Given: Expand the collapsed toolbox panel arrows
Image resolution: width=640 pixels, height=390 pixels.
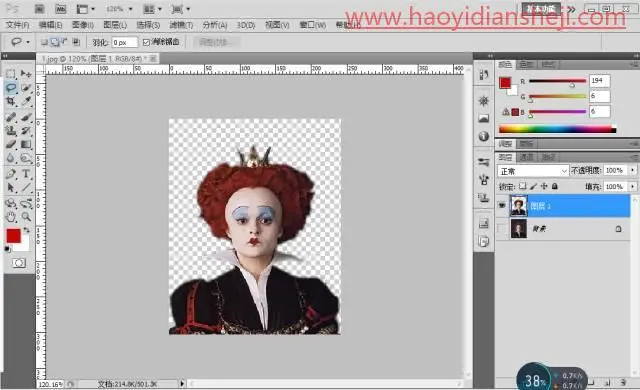Looking at the screenshot, I should pos(5,56).
